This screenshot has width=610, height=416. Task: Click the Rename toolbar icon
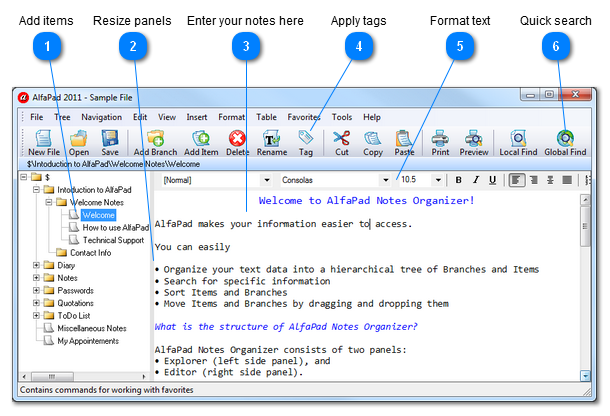[x=272, y=138]
